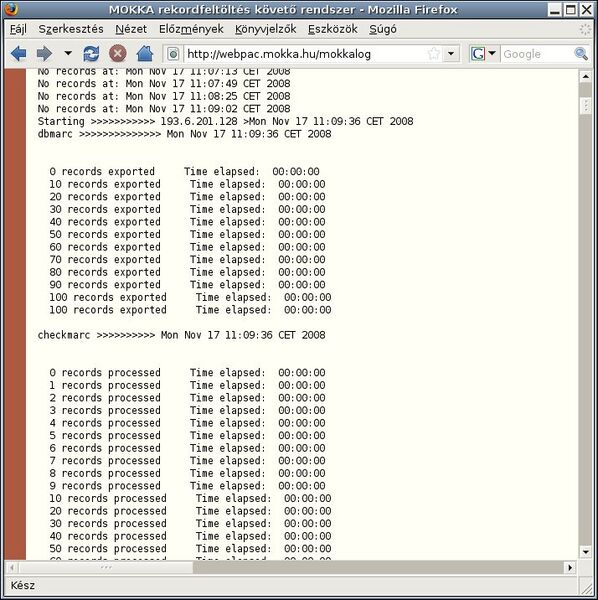
Task: Go to the home page icon
Action: click(x=145, y=54)
